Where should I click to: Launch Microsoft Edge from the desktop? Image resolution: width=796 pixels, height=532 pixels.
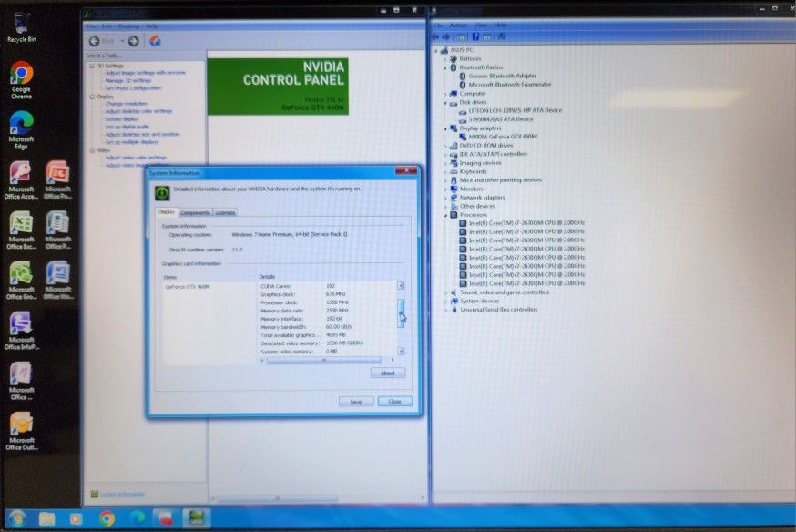(x=21, y=128)
